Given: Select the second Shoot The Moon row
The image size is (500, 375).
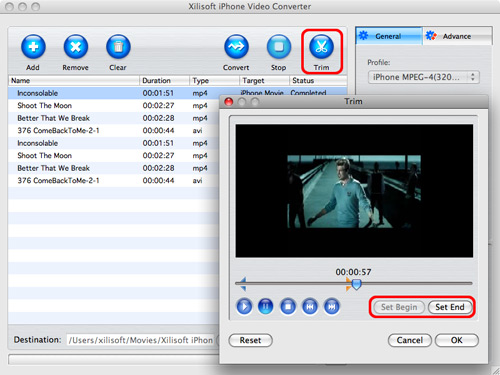Looking at the screenshot, I should [x=113, y=156].
